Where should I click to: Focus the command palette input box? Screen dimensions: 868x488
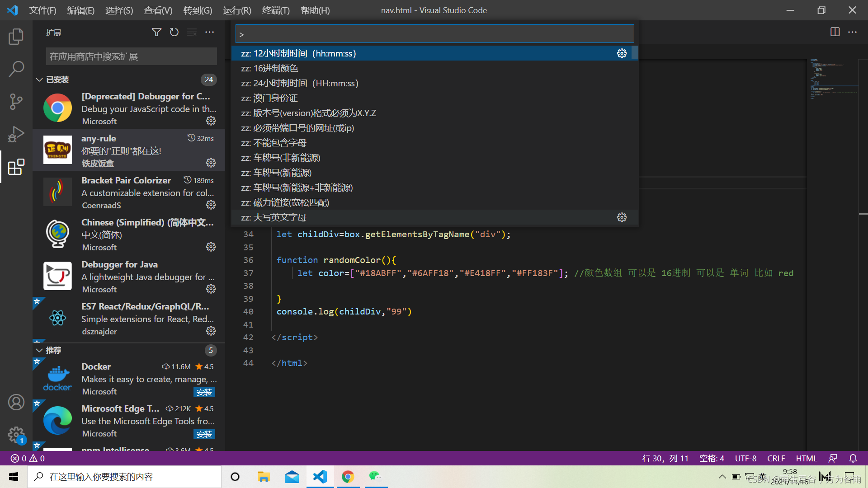coord(435,34)
